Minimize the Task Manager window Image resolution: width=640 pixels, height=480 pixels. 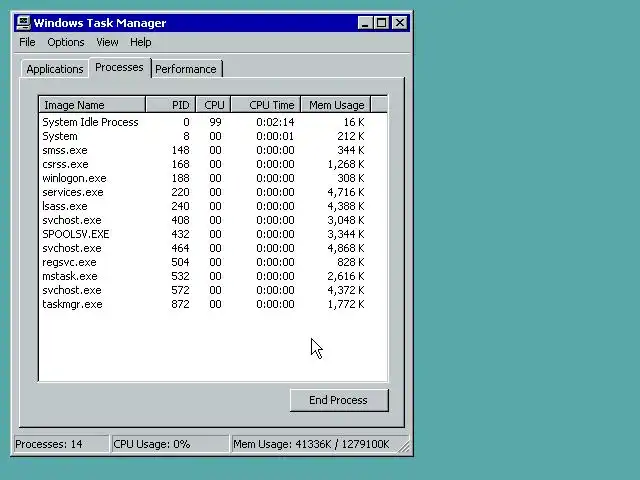[365, 23]
